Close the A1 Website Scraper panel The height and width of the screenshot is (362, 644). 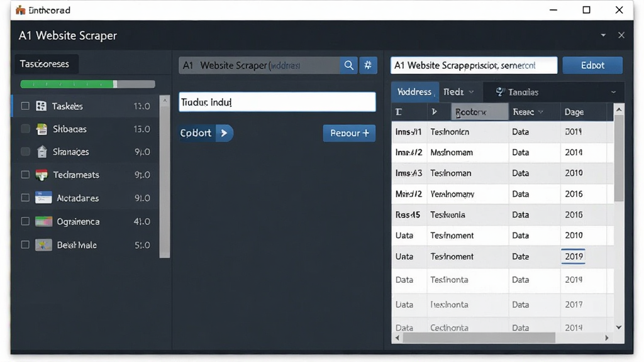621,35
